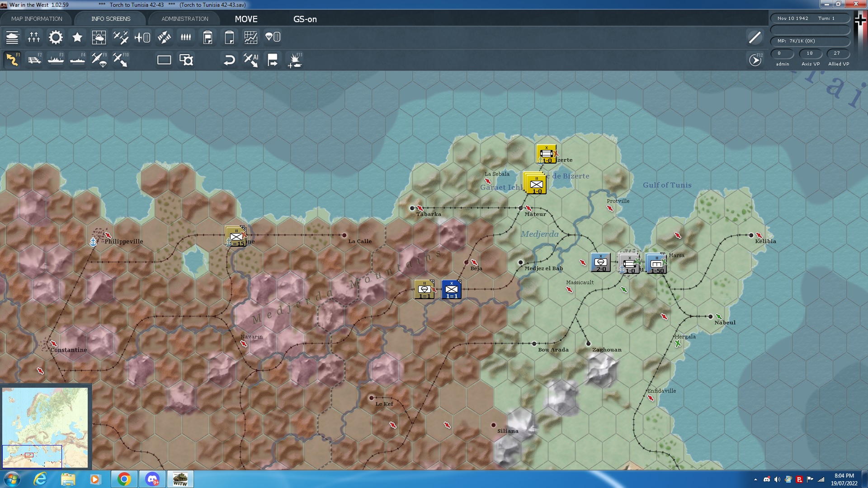Open the production gear icon
The image size is (868, 488).
point(56,38)
